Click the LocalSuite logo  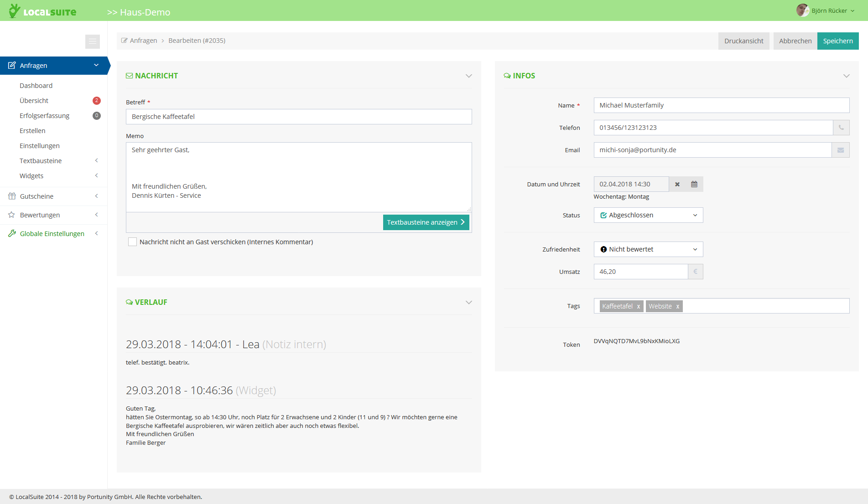43,11
